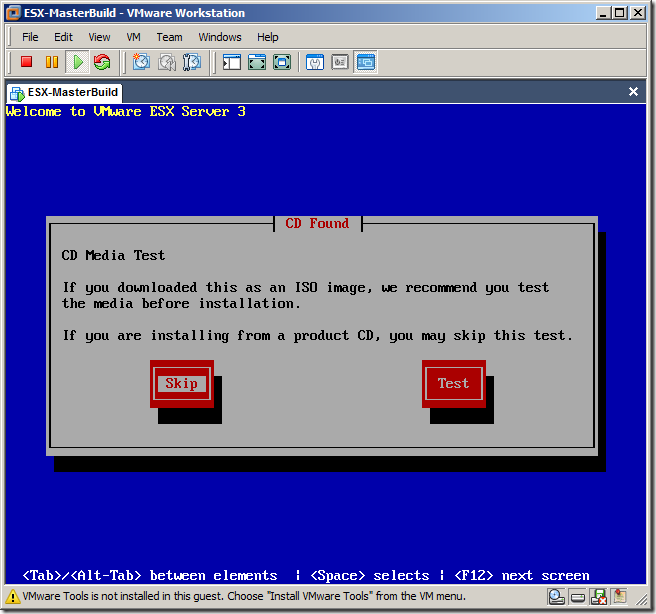
Task: Click the window resize grip corner
Action: (x=641, y=600)
